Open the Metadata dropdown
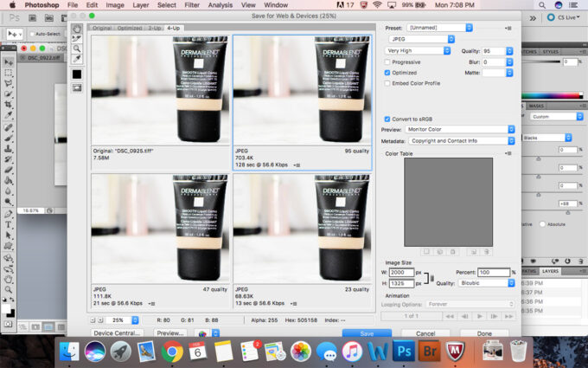The image size is (588, 368). point(462,141)
